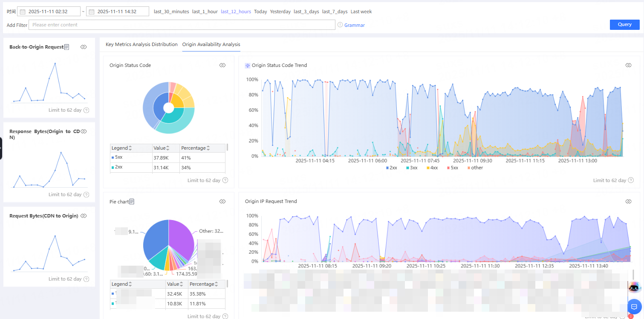Switch to Key Metrics Analysis Distribution tab

[x=142, y=44]
